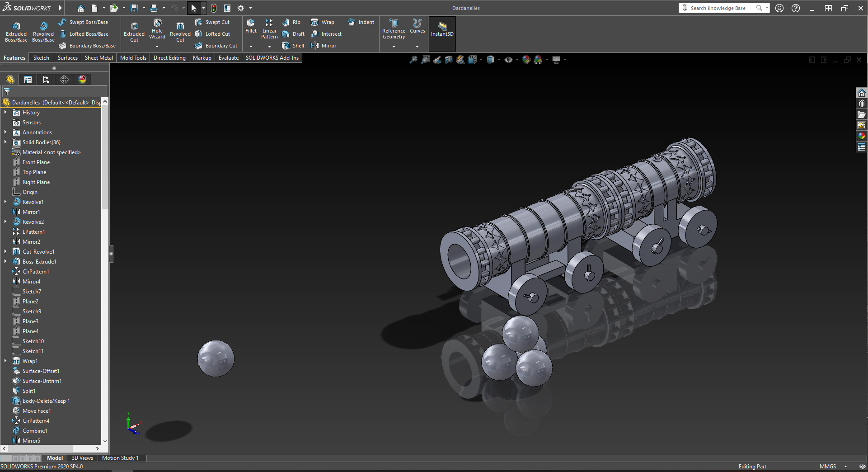Choose Boundary Boss/Base feature
The height and width of the screenshot is (472, 868).
pos(87,46)
